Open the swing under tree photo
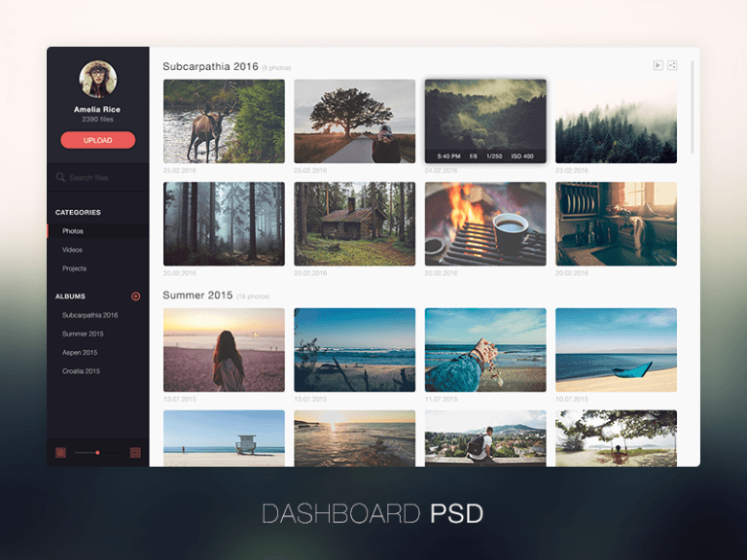The image size is (747, 560). [x=616, y=438]
